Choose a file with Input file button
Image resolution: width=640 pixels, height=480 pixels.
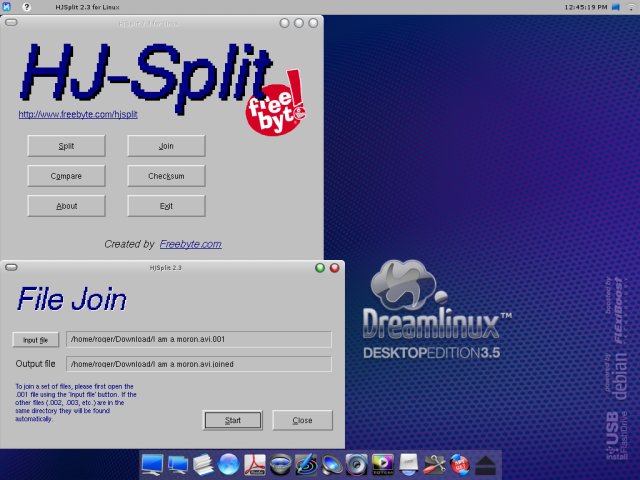36,340
